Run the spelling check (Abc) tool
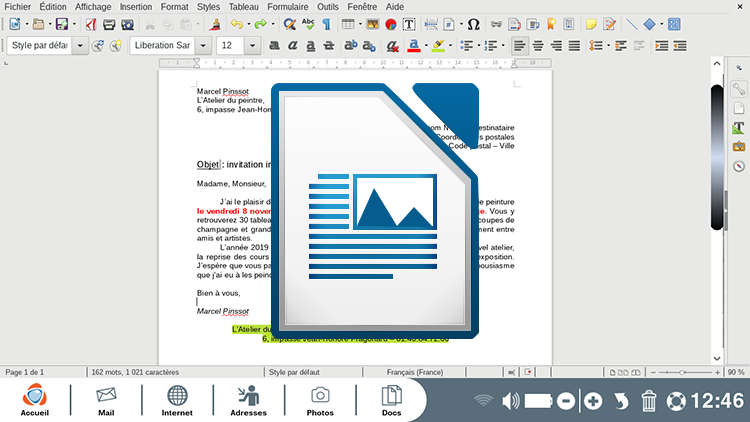The height and width of the screenshot is (422, 750). (x=309, y=24)
